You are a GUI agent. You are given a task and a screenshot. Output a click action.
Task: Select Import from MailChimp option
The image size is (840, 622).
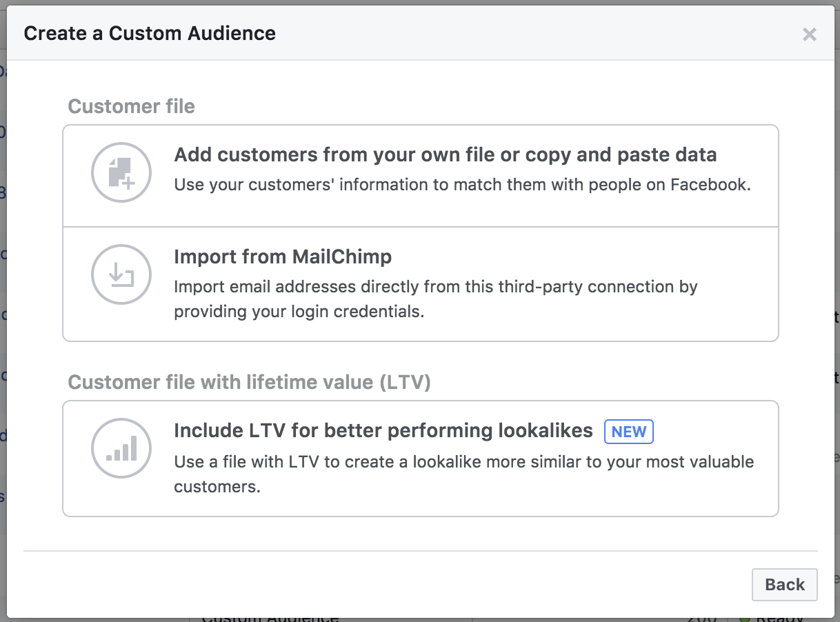click(x=421, y=284)
